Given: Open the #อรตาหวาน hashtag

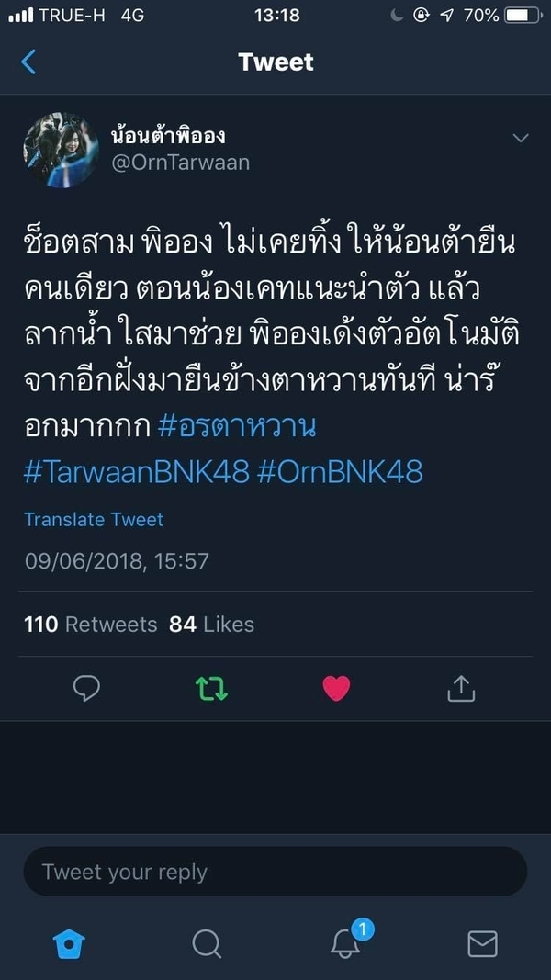Looking at the screenshot, I should [x=237, y=427].
